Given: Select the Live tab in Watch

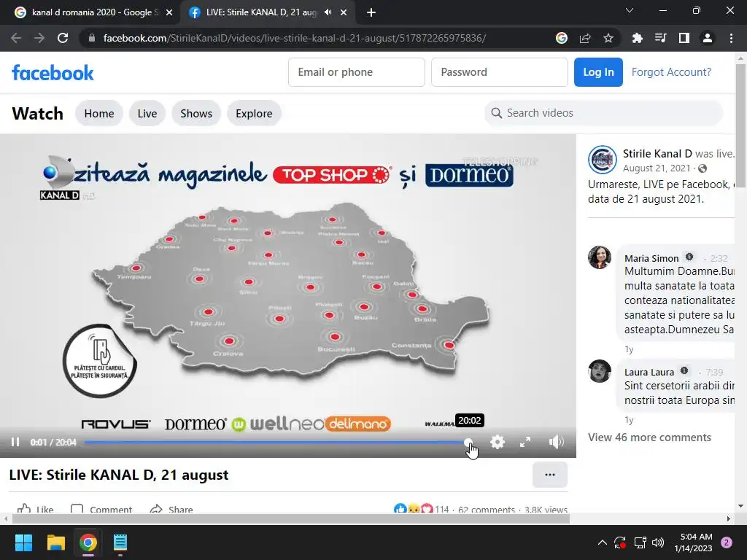Looking at the screenshot, I should click(x=147, y=113).
